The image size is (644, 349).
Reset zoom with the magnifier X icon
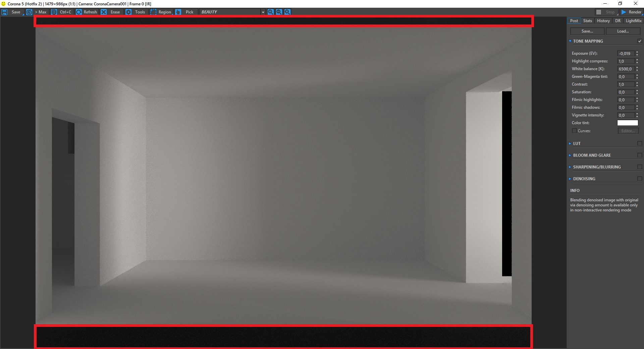(x=287, y=12)
